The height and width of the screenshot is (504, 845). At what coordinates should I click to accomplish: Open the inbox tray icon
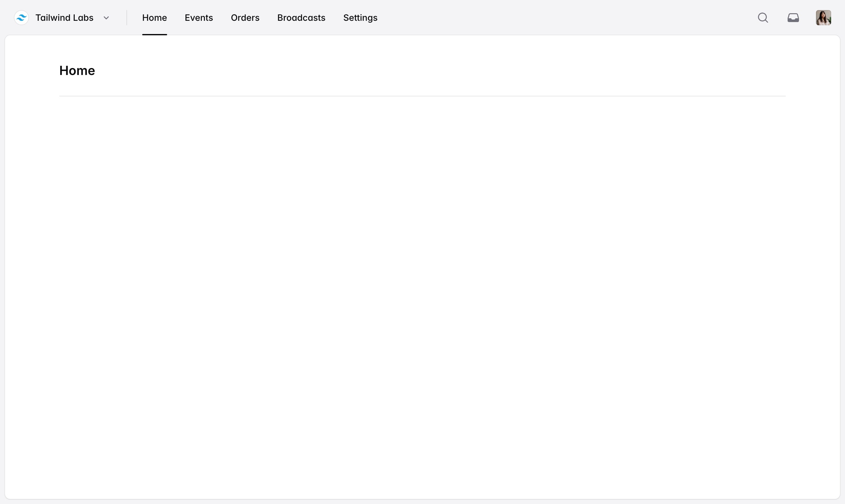[793, 18]
